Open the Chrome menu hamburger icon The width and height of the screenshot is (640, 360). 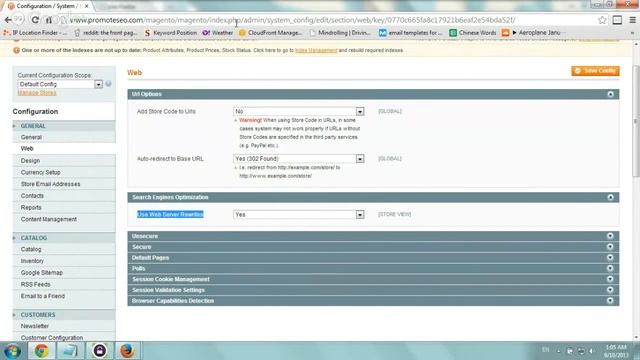coord(632,20)
